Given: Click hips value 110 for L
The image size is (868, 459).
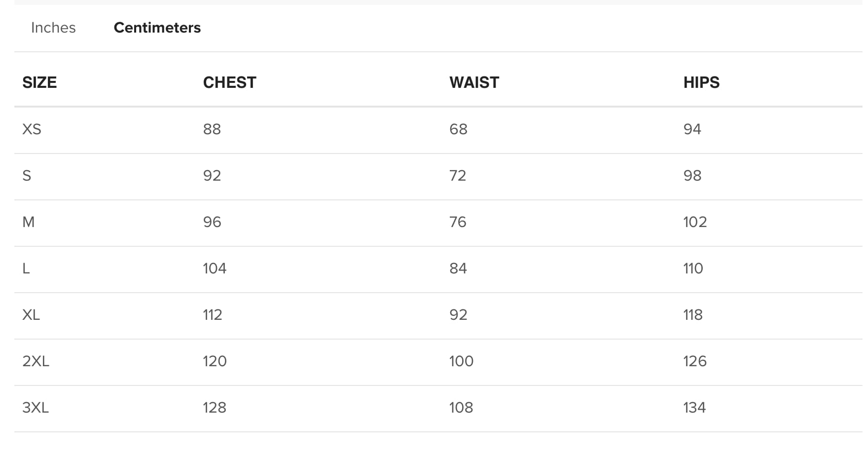Looking at the screenshot, I should pos(693,268).
